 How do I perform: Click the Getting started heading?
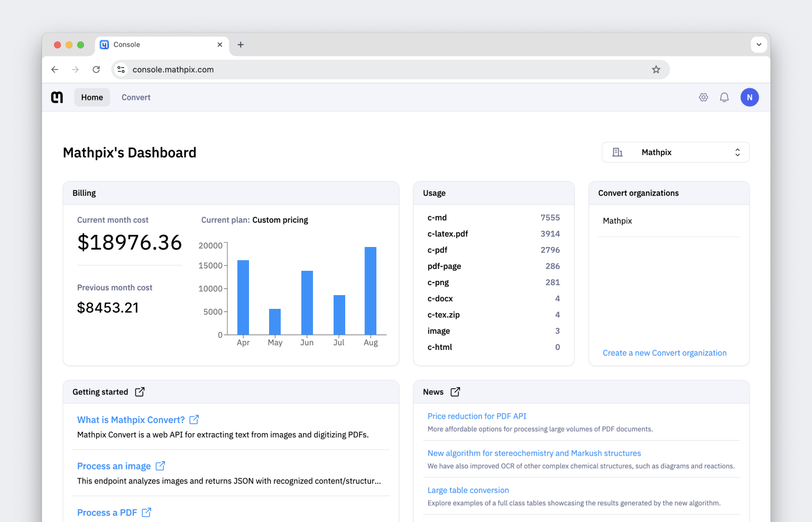click(x=100, y=392)
